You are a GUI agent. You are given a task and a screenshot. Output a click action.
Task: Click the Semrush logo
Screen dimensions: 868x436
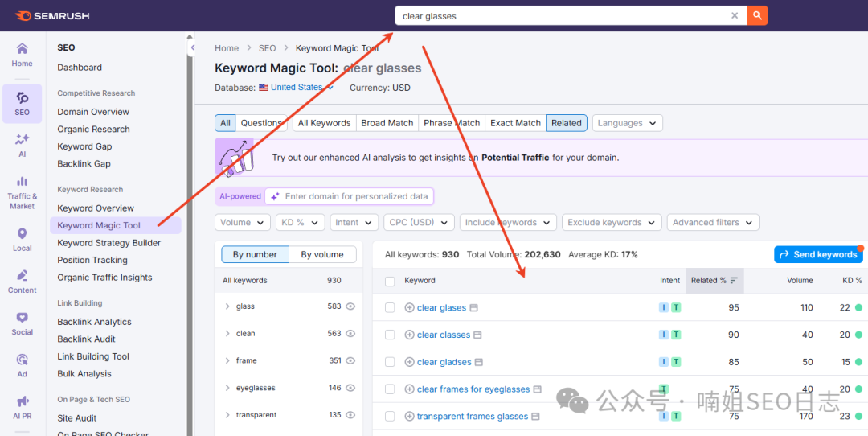pos(52,16)
